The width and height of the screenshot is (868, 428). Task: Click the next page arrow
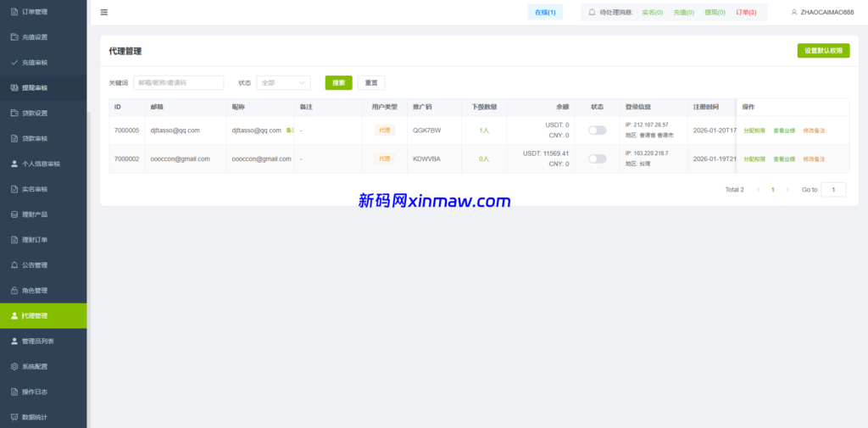(x=787, y=190)
